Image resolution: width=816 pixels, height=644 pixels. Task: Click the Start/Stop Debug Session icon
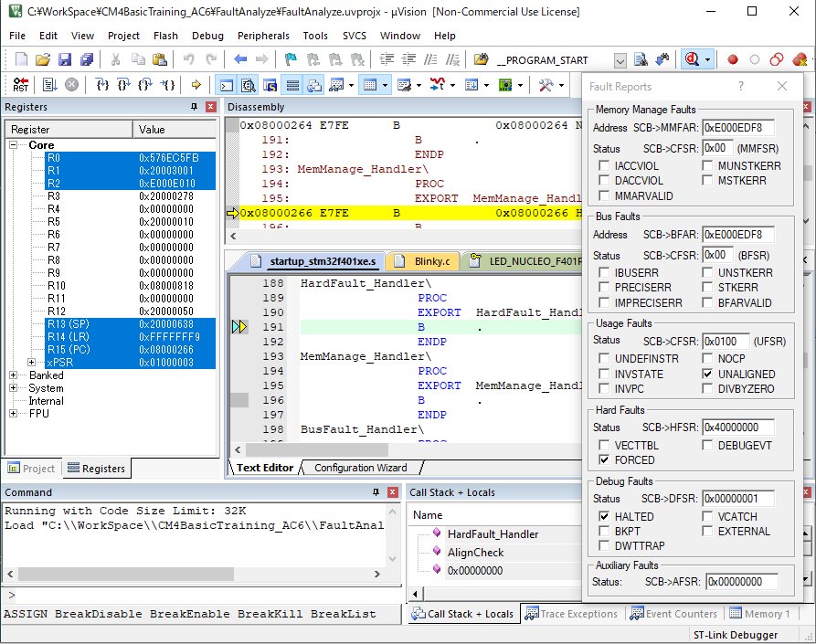click(x=692, y=59)
